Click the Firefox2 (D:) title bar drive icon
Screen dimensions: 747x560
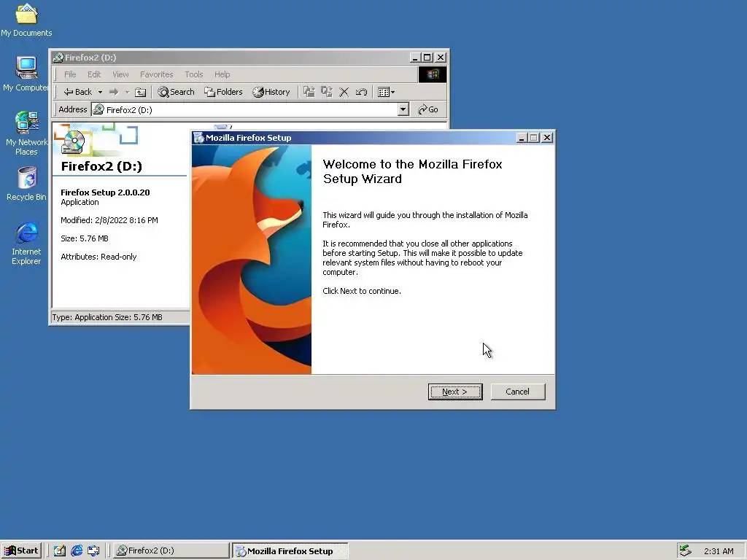pyautogui.click(x=58, y=58)
